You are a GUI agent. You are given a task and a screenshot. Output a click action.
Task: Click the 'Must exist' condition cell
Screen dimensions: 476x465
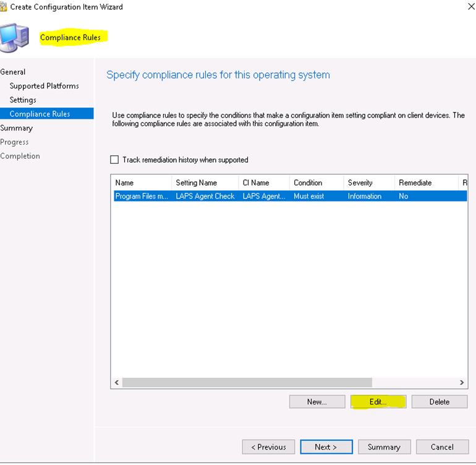point(309,196)
